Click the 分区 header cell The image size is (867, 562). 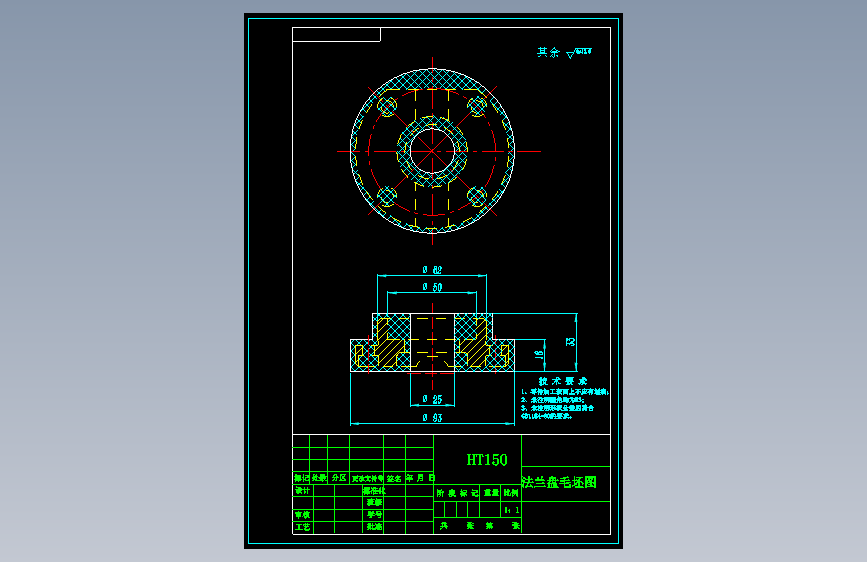[x=339, y=478]
